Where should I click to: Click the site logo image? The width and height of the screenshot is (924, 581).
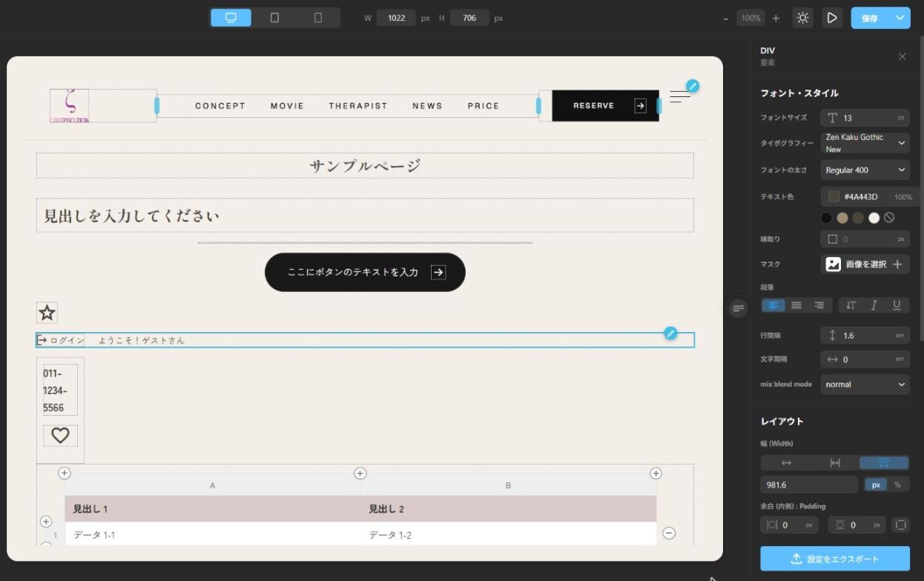69,106
